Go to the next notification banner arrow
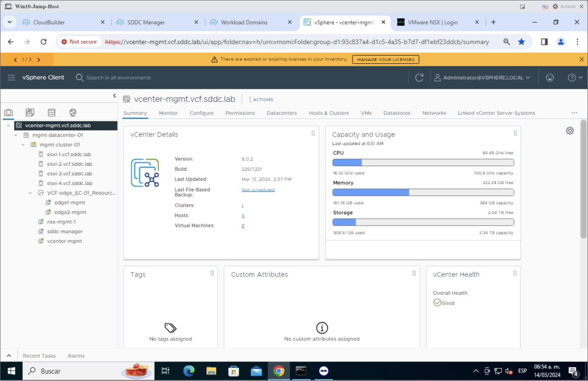 (x=39, y=59)
